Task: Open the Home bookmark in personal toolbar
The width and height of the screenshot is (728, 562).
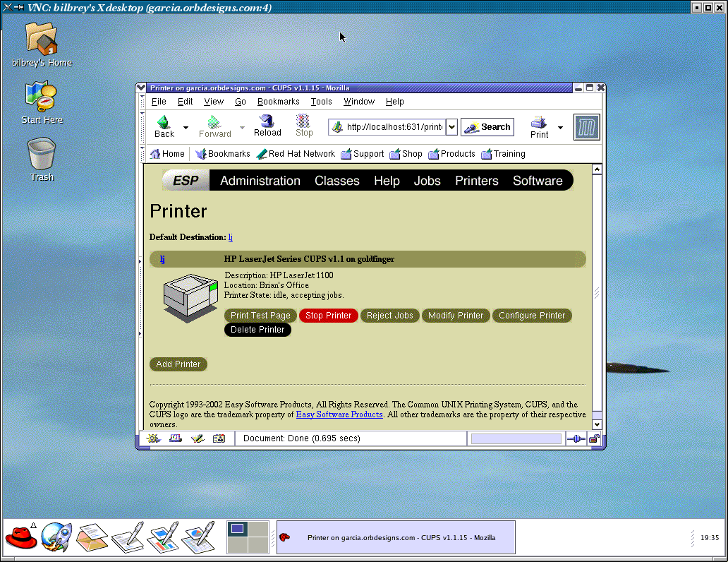Action: click(168, 154)
